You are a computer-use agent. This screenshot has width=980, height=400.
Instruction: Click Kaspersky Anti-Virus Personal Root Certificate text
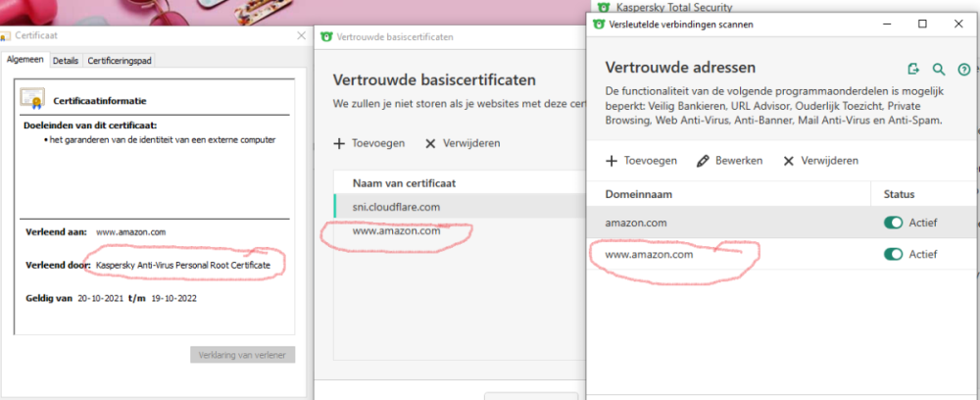coord(183,265)
